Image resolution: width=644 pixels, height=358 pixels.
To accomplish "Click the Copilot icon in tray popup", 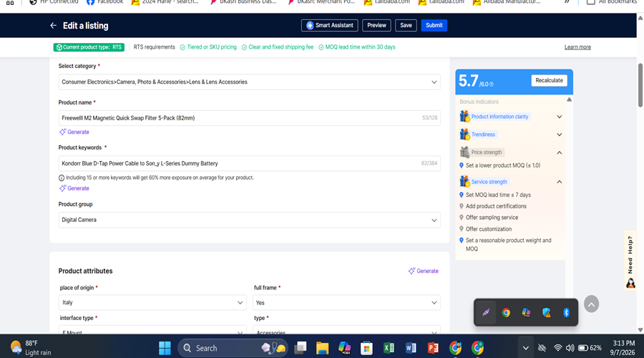I will [526, 313].
